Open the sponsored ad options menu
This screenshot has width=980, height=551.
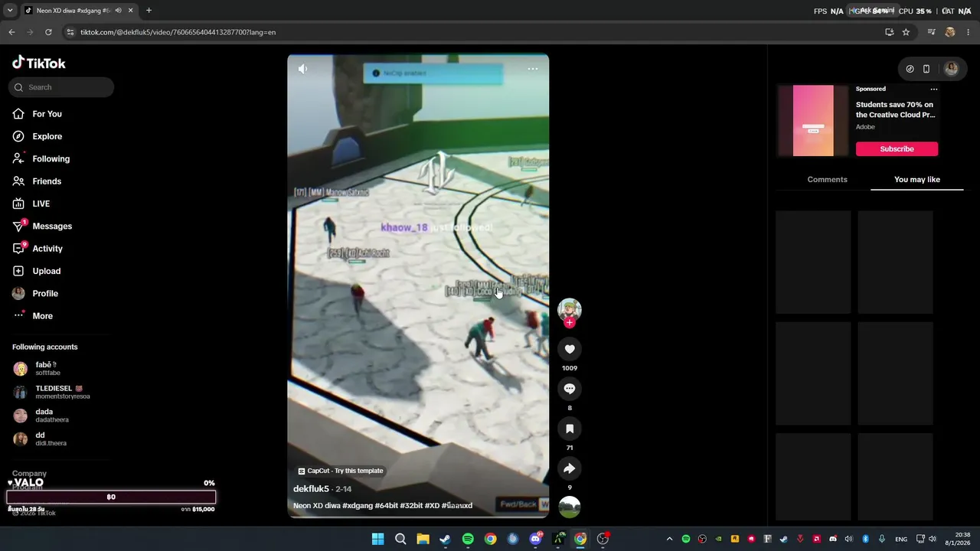933,90
